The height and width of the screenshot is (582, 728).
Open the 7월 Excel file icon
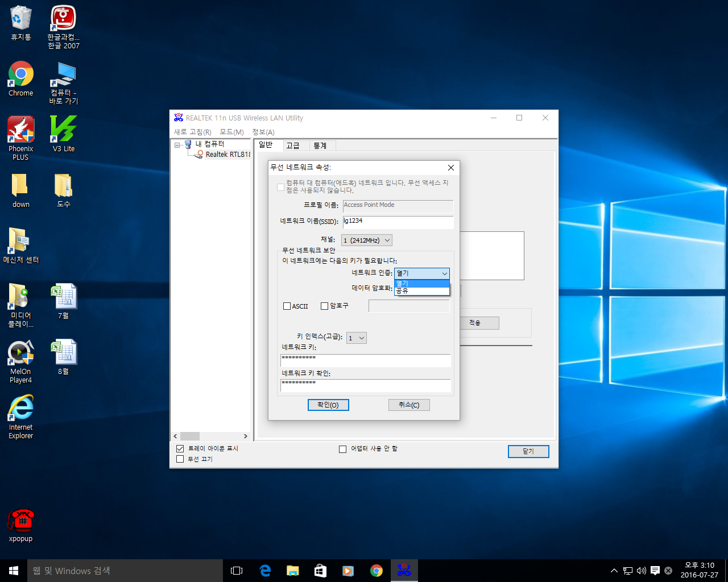click(x=63, y=301)
